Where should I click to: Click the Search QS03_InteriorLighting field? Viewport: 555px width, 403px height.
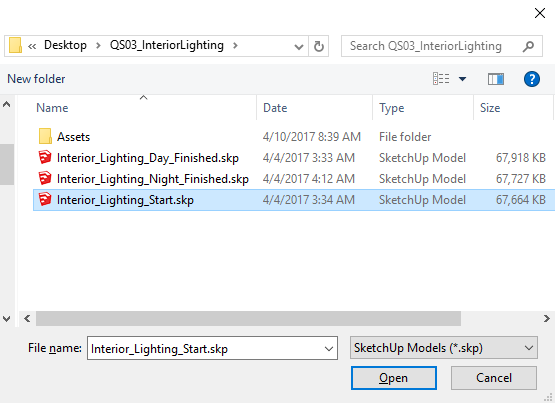(x=442, y=46)
